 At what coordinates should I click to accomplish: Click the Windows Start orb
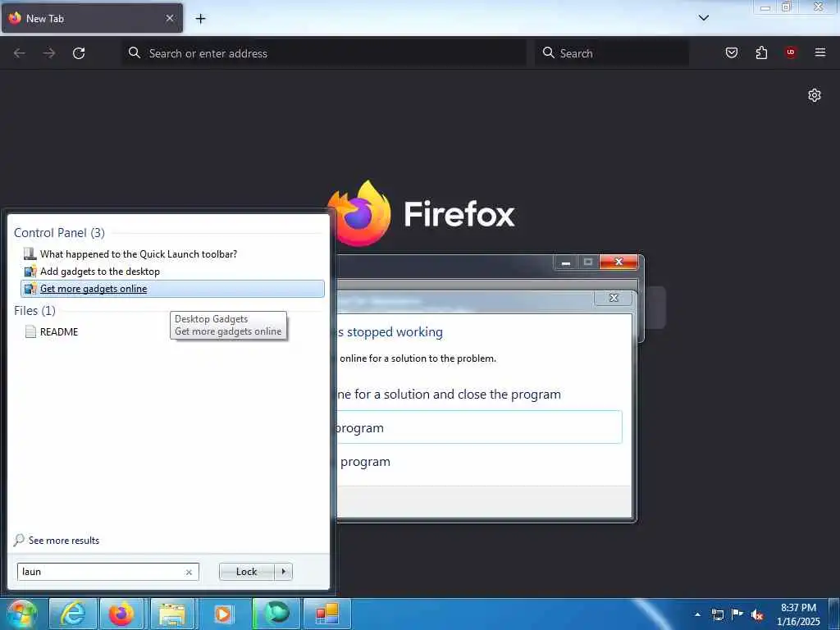coord(21,614)
